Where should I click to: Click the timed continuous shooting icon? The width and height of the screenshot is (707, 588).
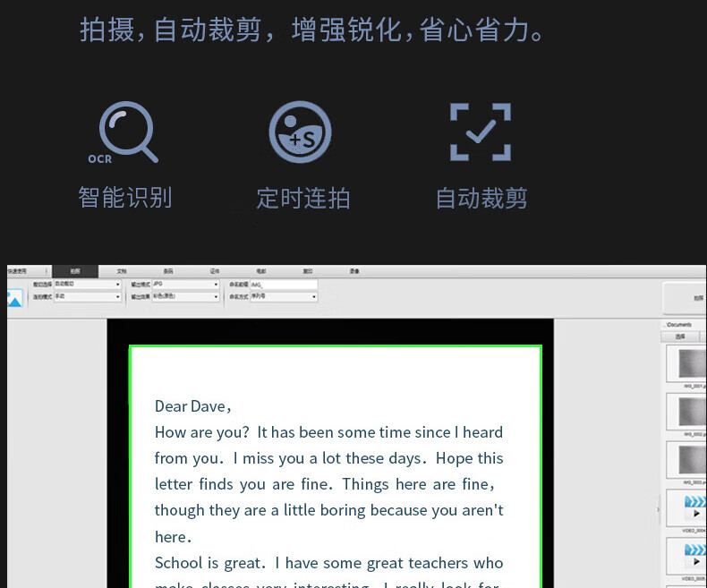(301, 132)
